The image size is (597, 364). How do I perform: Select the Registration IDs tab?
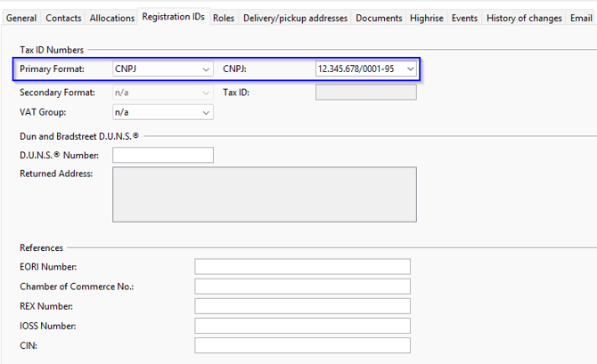pyautogui.click(x=174, y=17)
